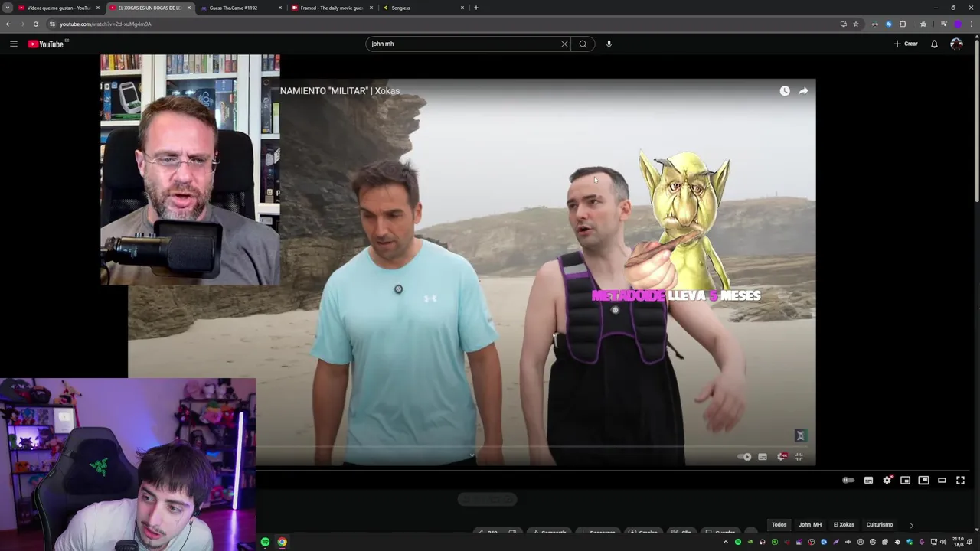Image resolution: width=980 pixels, height=551 pixels.
Task: Open the Crear upload menu
Action: click(906, 44)
